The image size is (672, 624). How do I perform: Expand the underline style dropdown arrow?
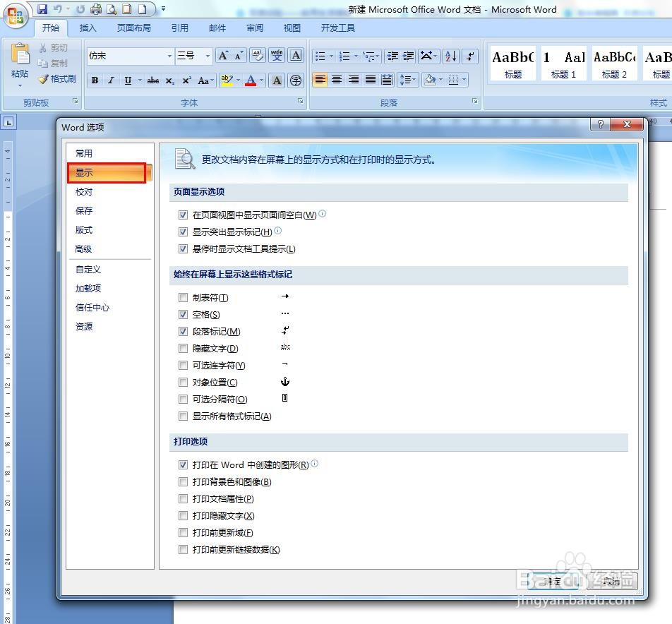140,80
